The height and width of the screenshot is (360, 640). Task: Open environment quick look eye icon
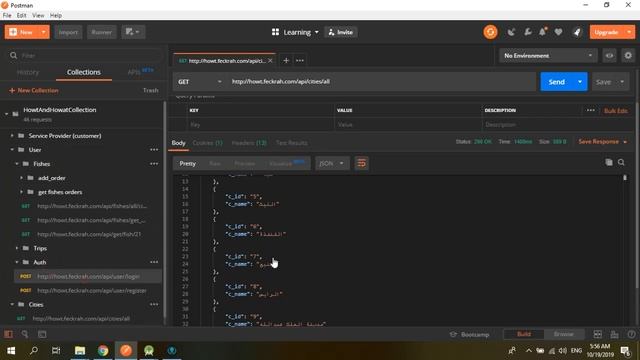[609, 56]
